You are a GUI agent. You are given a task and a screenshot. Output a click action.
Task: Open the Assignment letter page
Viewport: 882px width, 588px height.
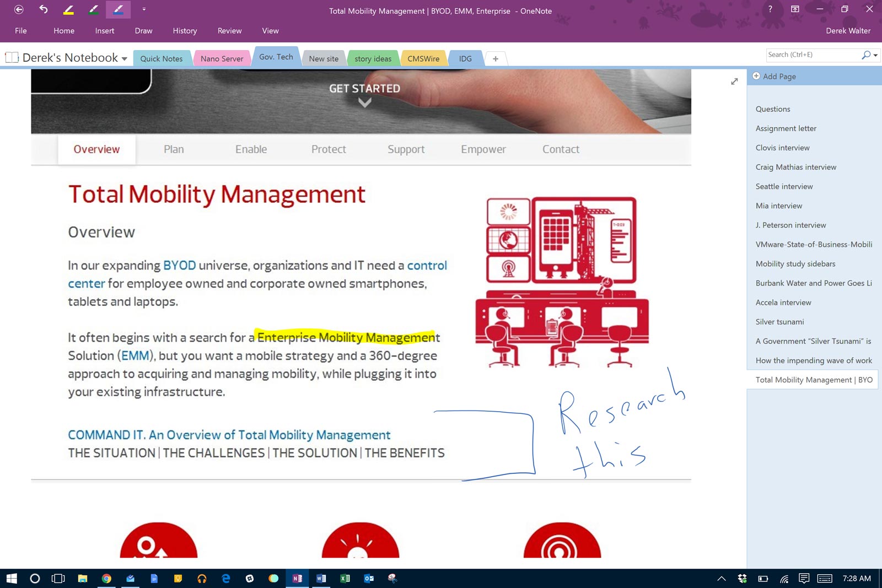(813, 128)
